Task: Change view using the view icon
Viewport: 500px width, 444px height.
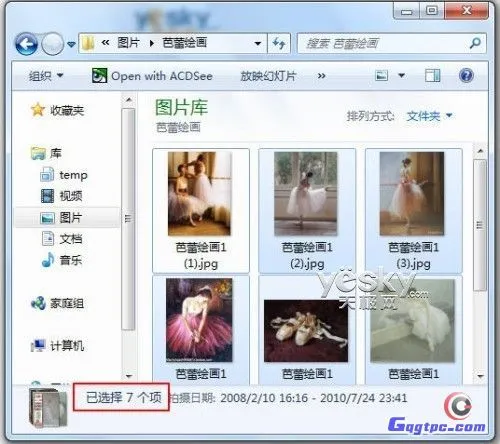Action: point(381,76)
